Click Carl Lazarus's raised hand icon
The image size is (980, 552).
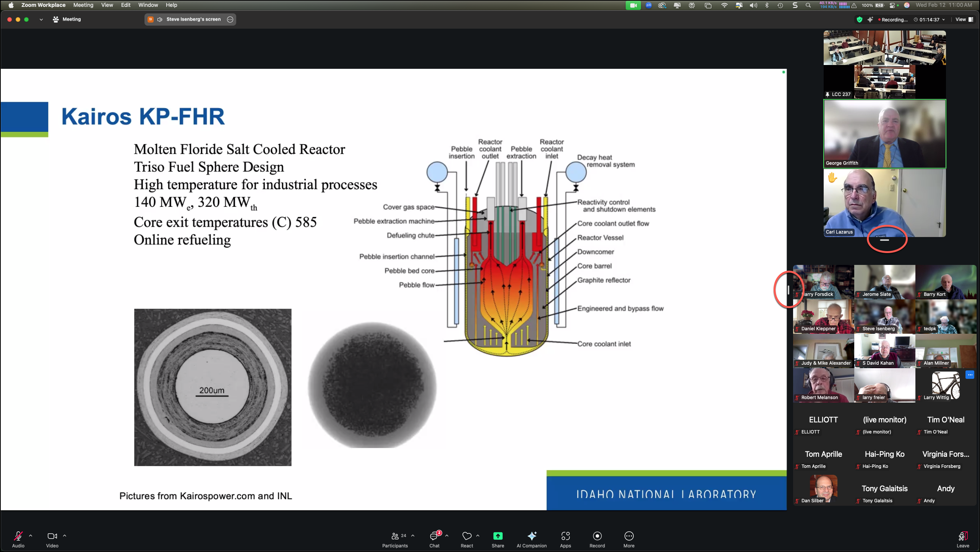click(x=832, y=177)
